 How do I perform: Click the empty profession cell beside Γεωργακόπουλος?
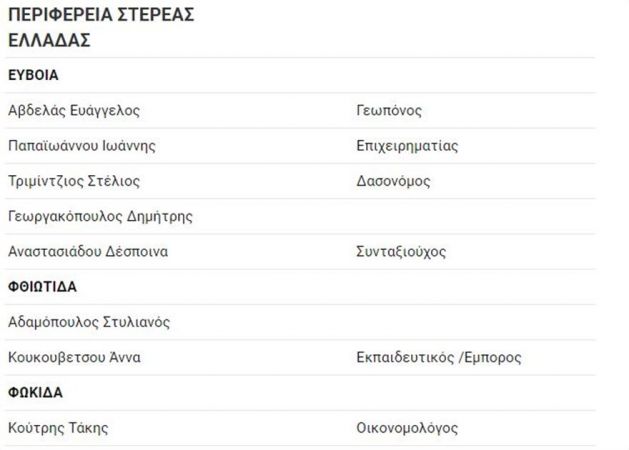475,217
